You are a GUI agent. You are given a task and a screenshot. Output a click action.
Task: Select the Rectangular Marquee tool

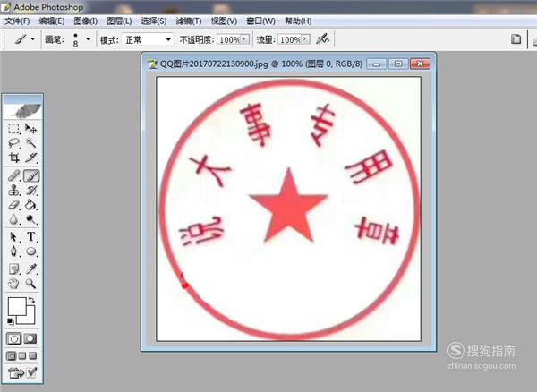pyautogui.click(x=14, y=129)
